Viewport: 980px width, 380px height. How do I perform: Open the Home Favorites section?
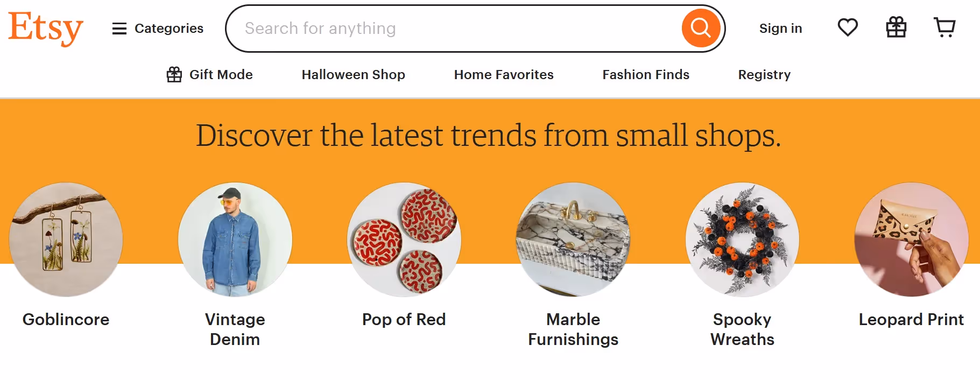tap(503, 74)
